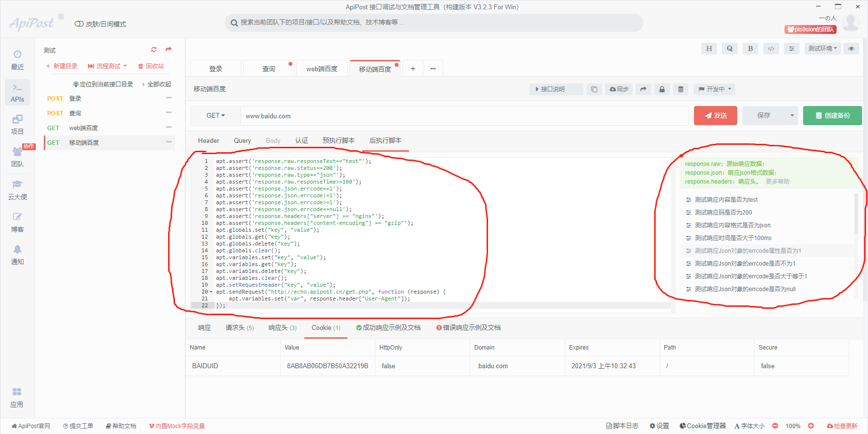Open 脚本日志 in status bar
This screenshot has width=868, height=434.
click(x=622, y=426)
